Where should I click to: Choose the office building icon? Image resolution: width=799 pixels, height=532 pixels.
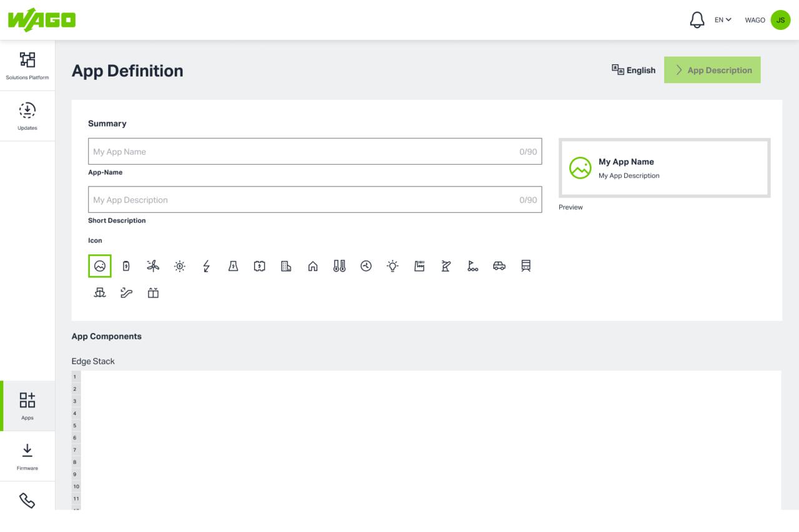(287, 266)
